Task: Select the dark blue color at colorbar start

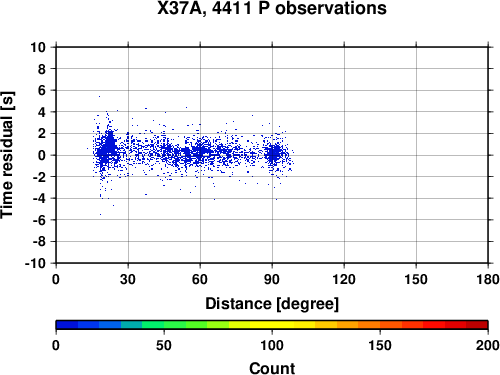Action: click(x=67, y=325)
